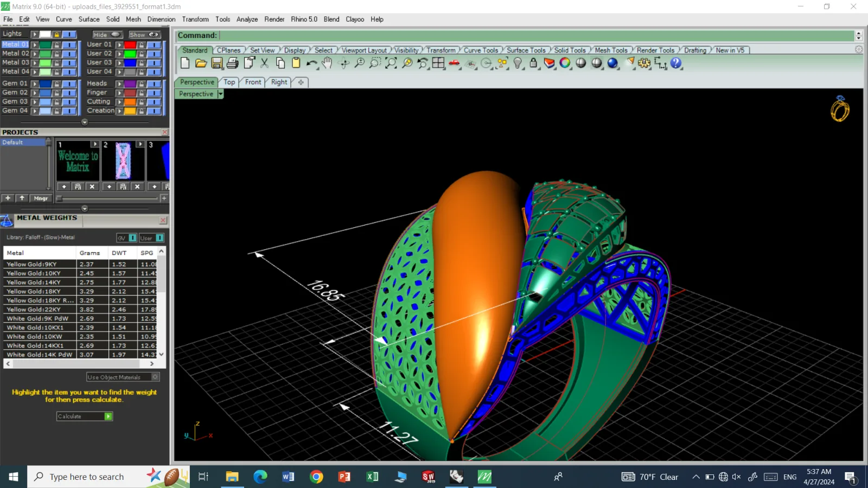This screenshot has height=488, width=868.
Task: Click the Undo arrow icon
Action: pos(311,63)
